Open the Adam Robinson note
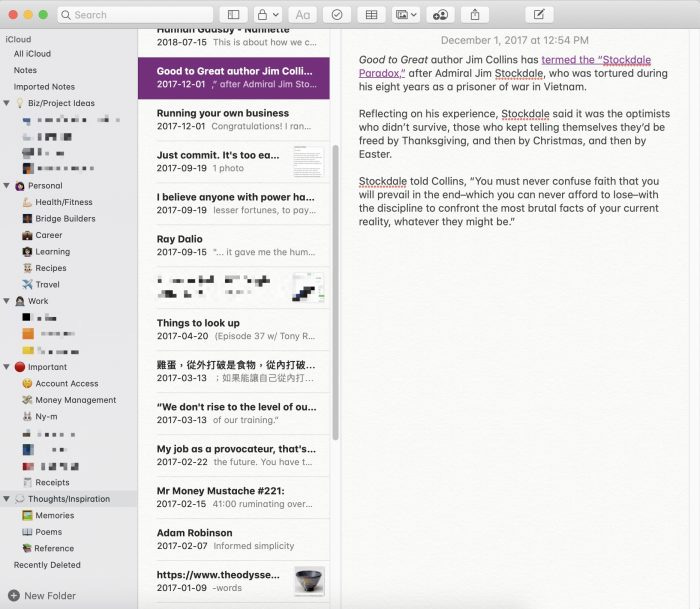The image size is (700, 609). [x=234, y=539]
